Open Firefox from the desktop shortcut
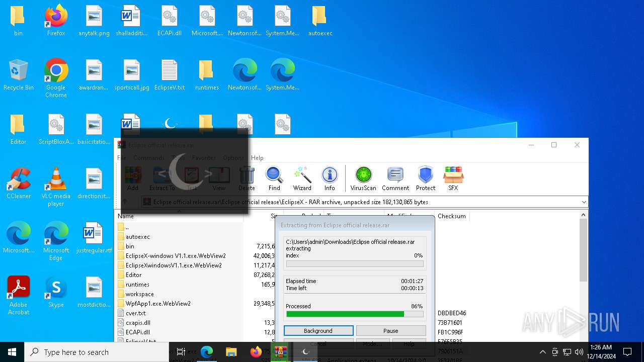The height and width of the screenshot is (362, 644). click(56, 21)
